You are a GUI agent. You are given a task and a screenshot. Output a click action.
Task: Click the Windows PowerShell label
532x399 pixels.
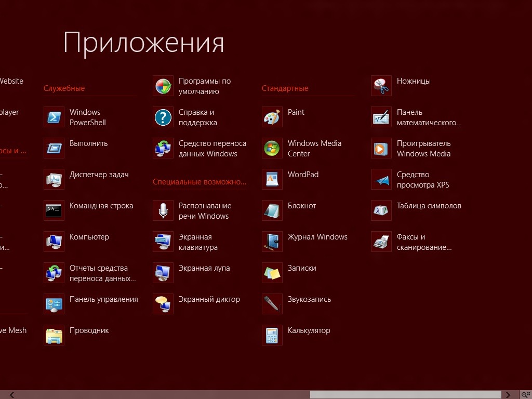87,117
